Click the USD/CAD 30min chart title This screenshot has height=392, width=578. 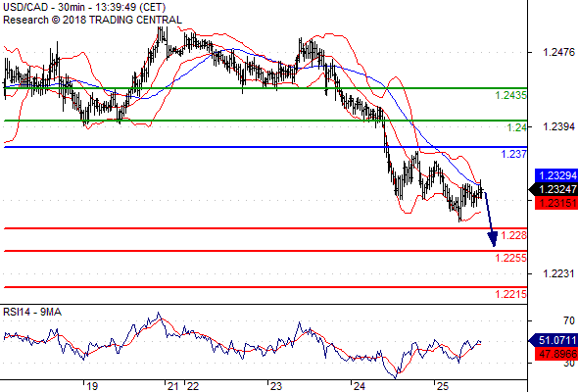(x=84, y=7)
